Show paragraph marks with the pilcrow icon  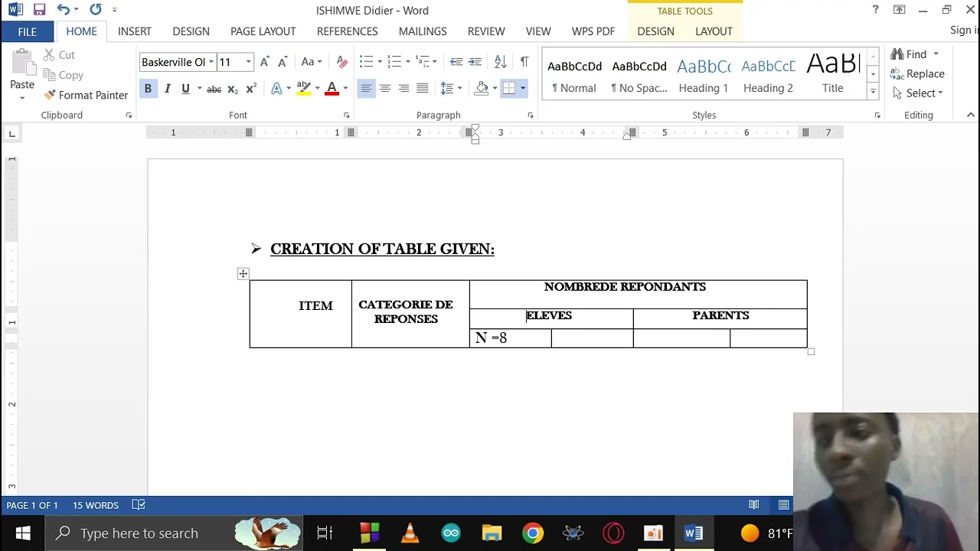524,62
